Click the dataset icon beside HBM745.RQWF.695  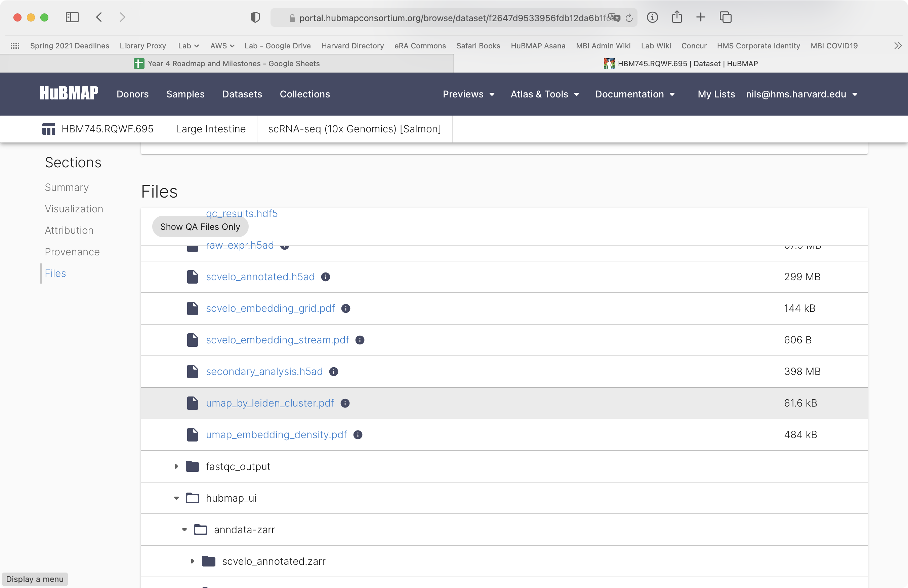48,129
